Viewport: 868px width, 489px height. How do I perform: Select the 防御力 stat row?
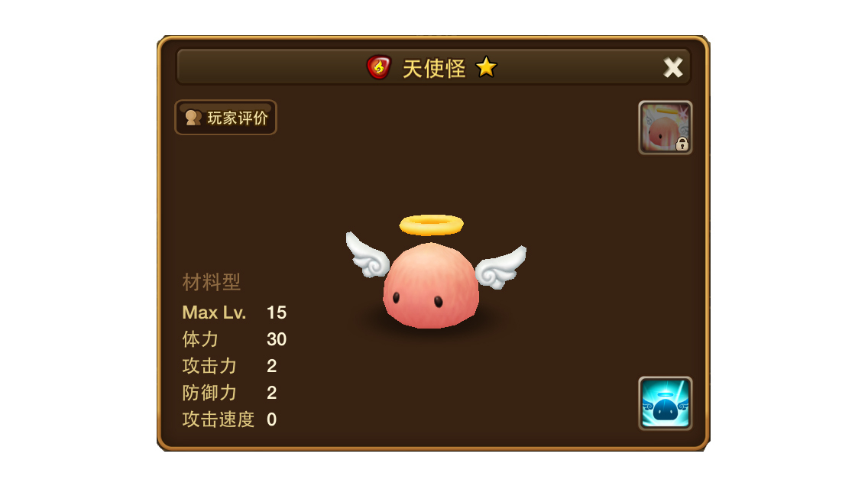(x=230, y=393)
